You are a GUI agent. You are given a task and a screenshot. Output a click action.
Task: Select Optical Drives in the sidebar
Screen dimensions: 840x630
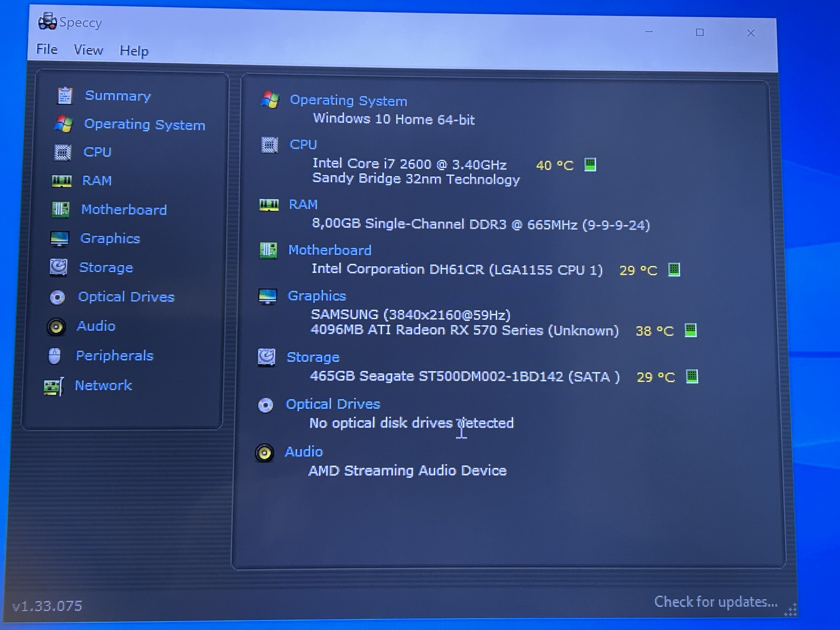pyautogui.click(x=126, y=297)
